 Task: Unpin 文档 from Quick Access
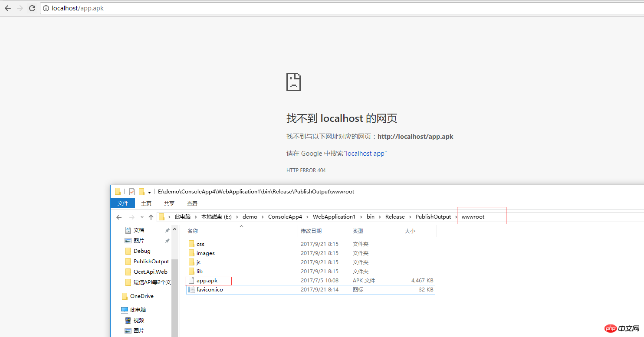(x=167, y=230)
